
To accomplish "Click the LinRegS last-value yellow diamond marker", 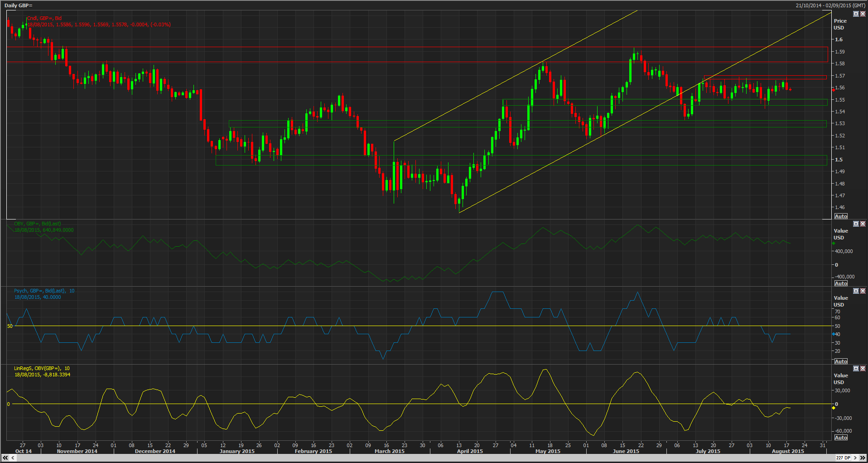I will [833, 408].
